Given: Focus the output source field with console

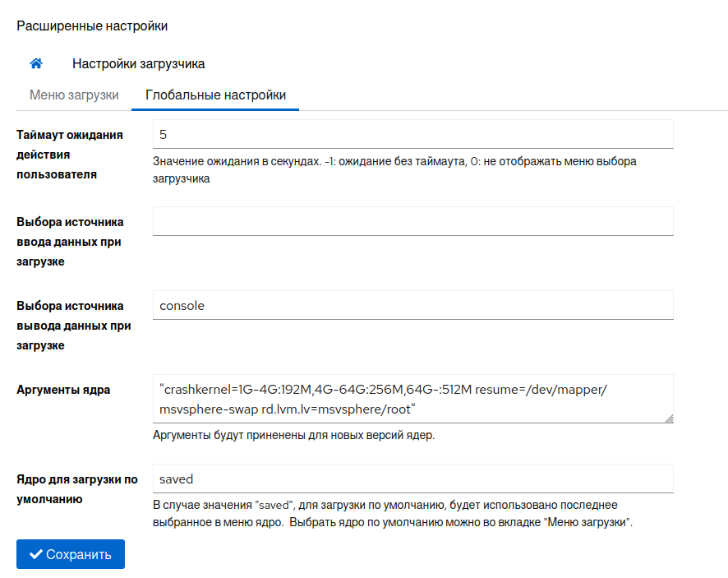Looking at the screenshot, I should 412,305.
